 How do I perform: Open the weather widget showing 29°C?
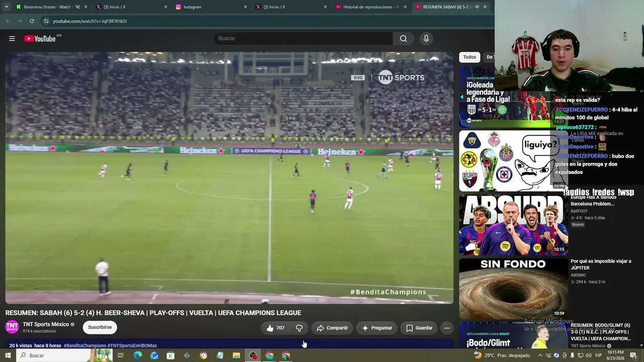[502, 355]
